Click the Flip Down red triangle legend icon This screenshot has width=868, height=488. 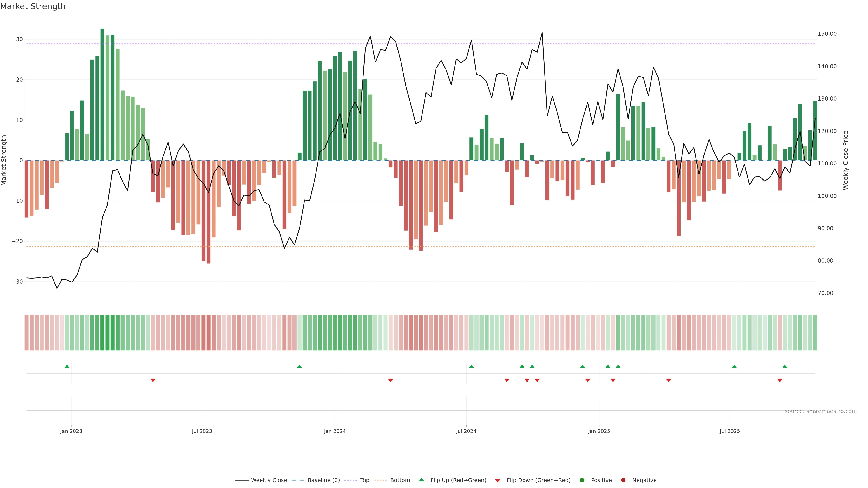498,481
